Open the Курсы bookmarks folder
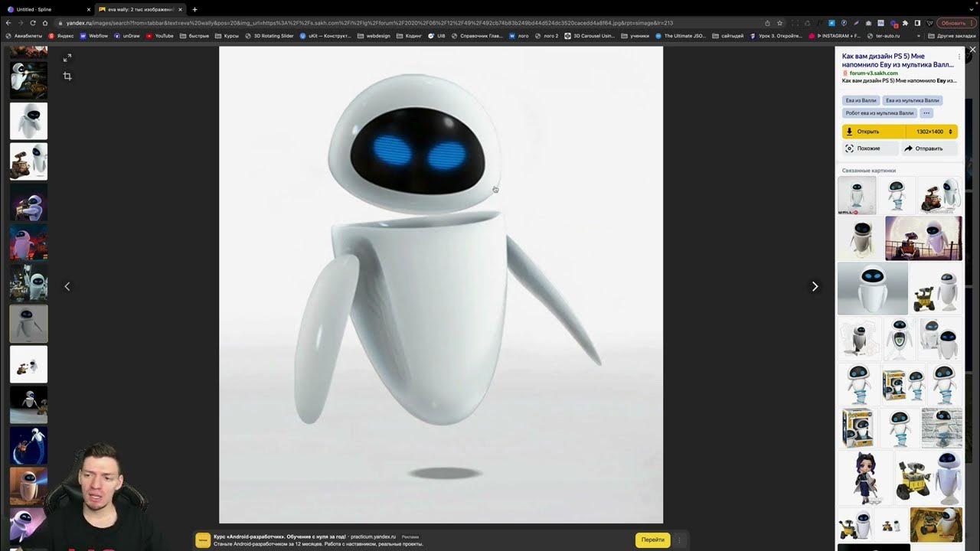Viewport: 980px width, 551px height. 227,36
